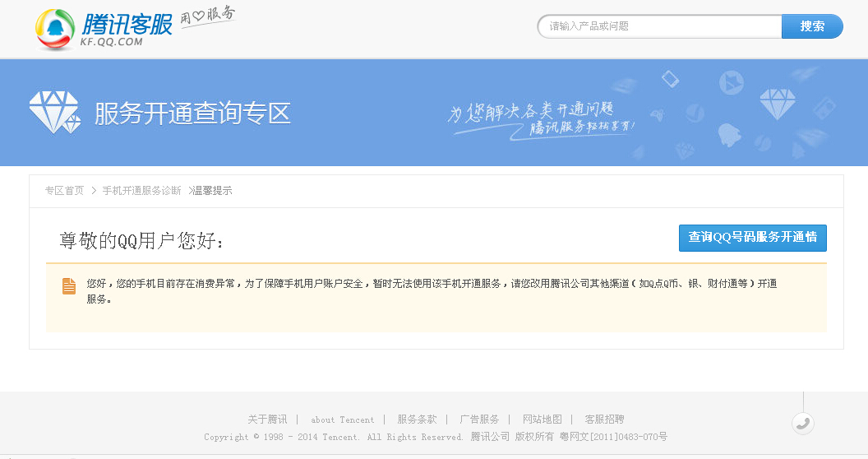Image resolution: width=868 pixels, height=459 pixels.
Task: Open about Tencent footer link
Action: point(342,420)
